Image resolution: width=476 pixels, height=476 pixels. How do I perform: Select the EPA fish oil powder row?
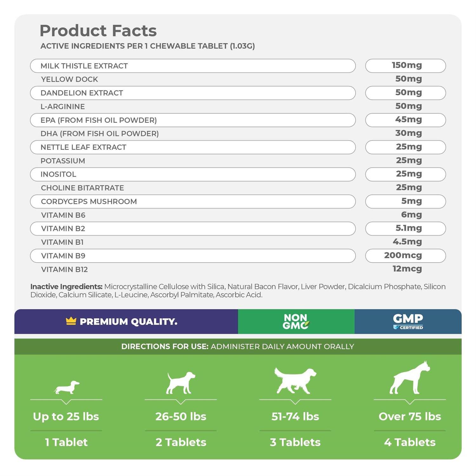[193, 120]
